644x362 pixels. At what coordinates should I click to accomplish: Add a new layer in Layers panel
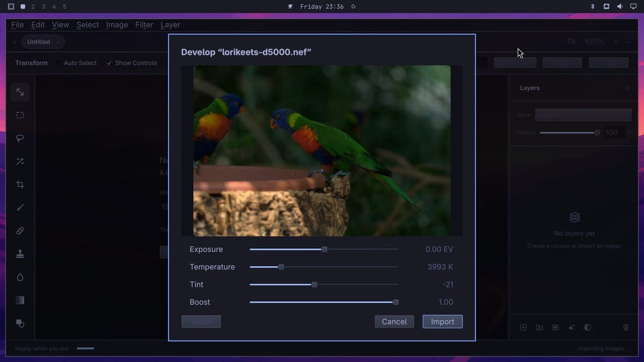coord(523,327)
